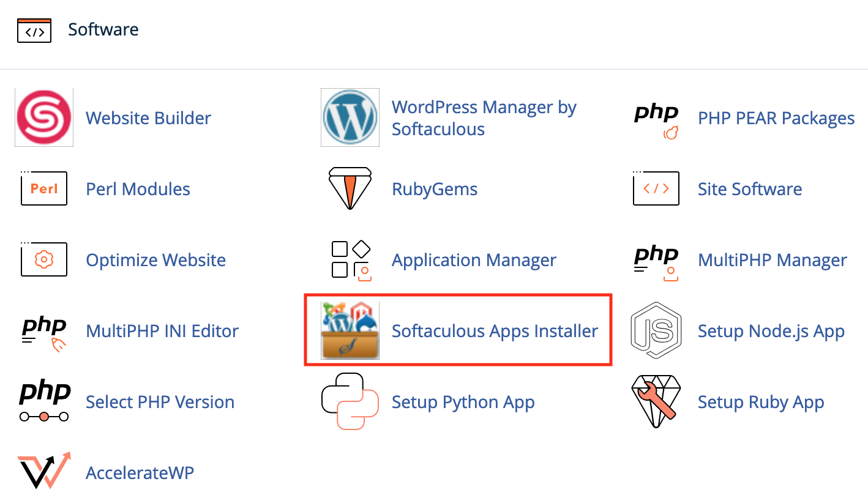868x498 pixels.
Task: Go to Select PHP Version link
Action: [160, 402]
